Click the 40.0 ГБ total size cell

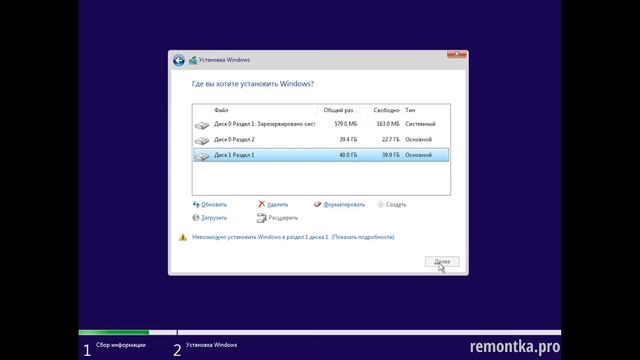[348, 155]
